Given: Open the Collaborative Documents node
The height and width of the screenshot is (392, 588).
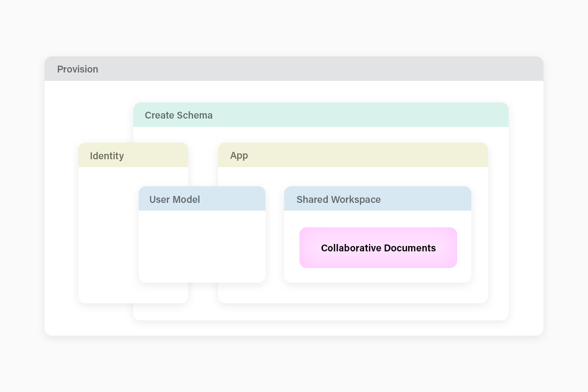Looking at the screenshot, I should pos(378,247).
